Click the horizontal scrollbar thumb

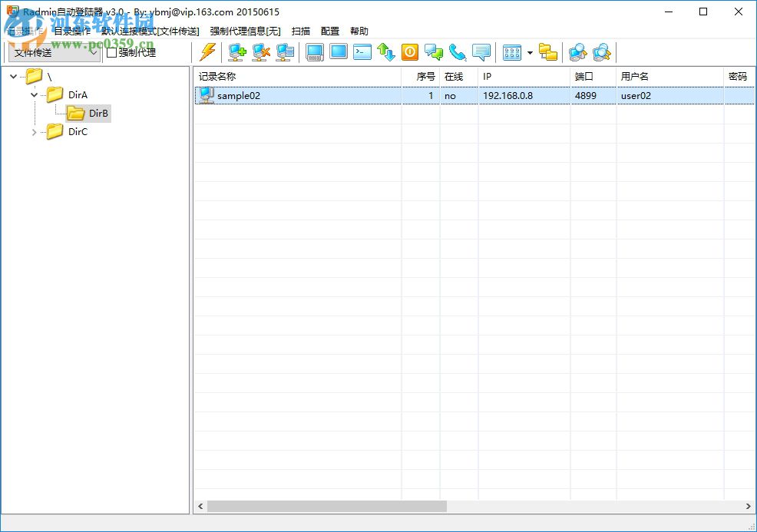click(327, 507)
